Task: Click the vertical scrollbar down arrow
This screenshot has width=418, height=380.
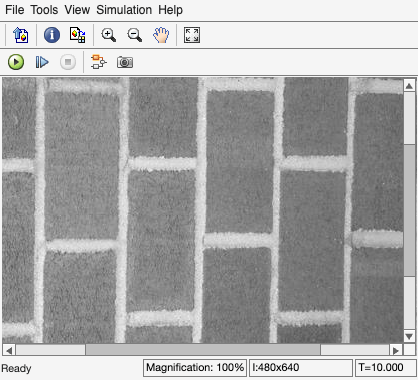Action: [x=409, y=336]
